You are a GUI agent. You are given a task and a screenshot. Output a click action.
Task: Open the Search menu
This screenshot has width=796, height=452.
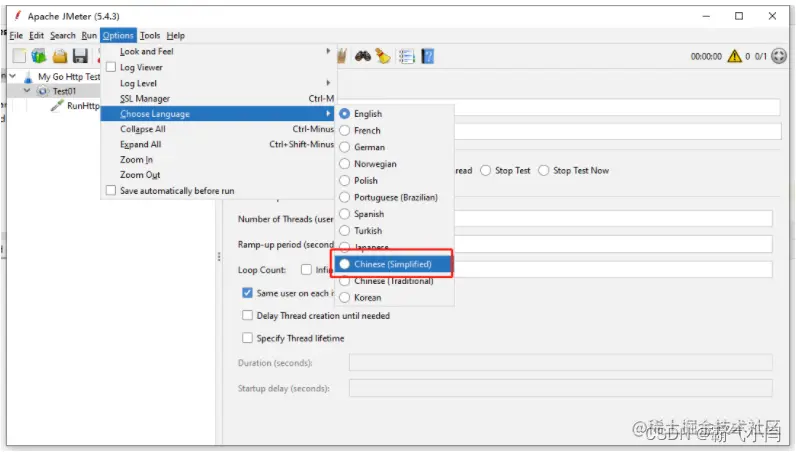click(x=62, y=36)
